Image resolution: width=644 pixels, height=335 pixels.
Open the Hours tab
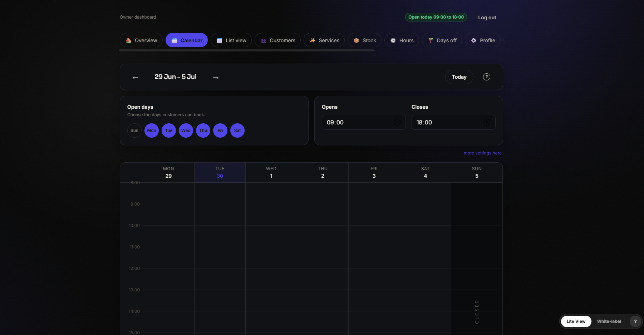(402, 40)
